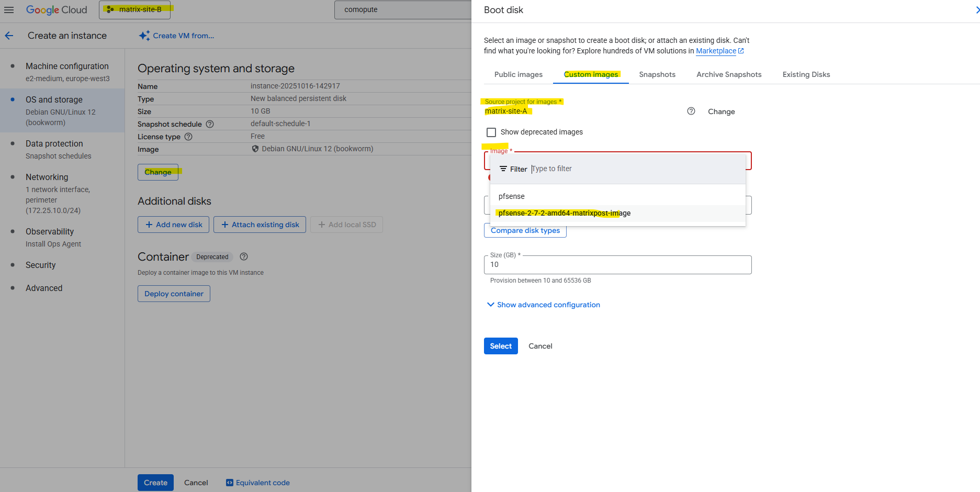The image size is (980, 492).
Task: Open the hamburger navigation menu
Action: tap(9, 10)
